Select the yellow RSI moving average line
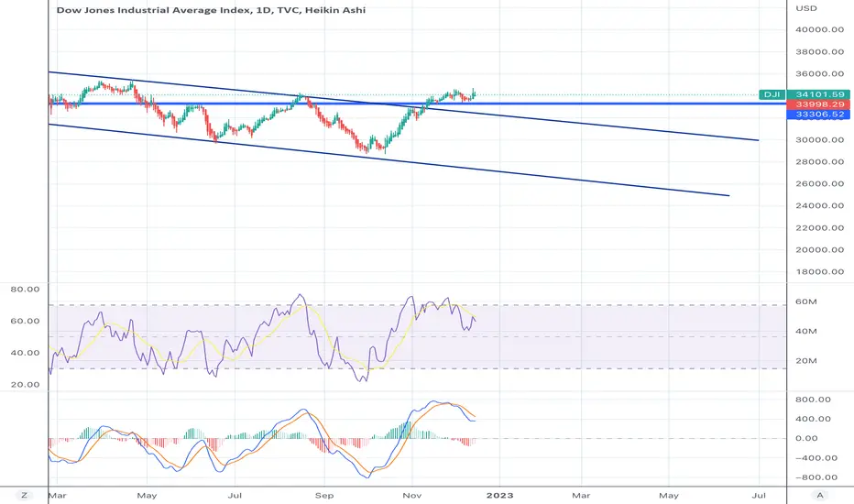 coord(264,339)
